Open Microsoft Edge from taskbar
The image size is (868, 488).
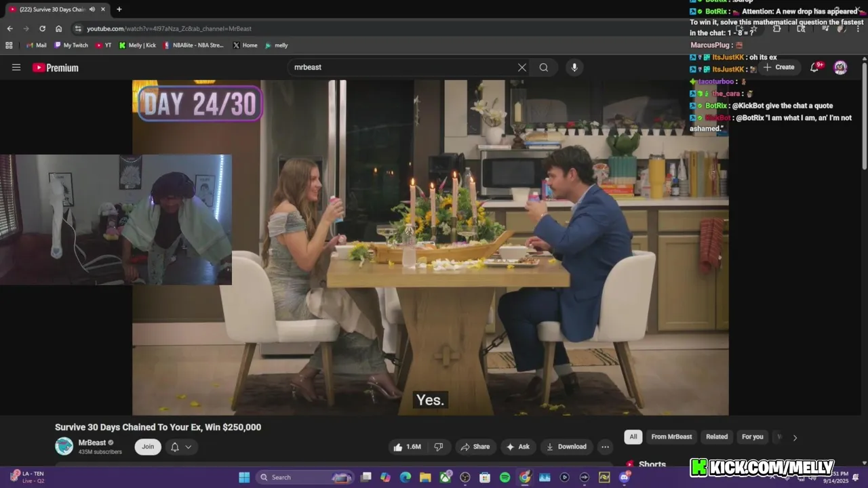point(406,477)
